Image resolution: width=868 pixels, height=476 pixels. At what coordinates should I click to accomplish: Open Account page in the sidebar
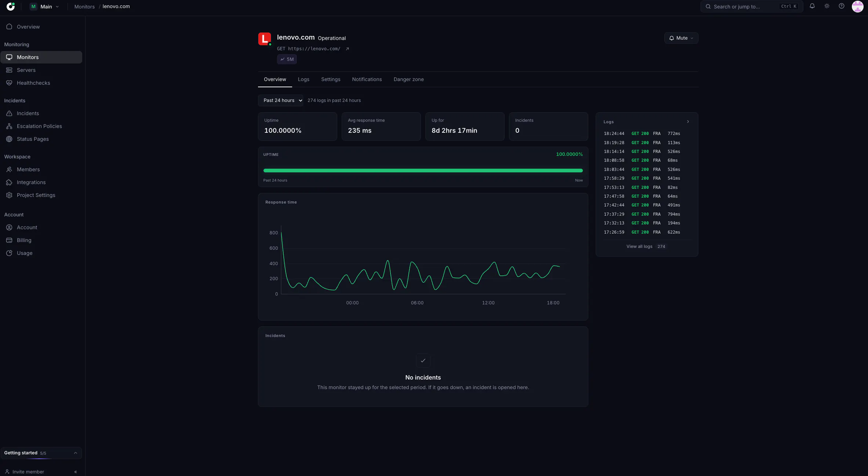pos(41,227)
